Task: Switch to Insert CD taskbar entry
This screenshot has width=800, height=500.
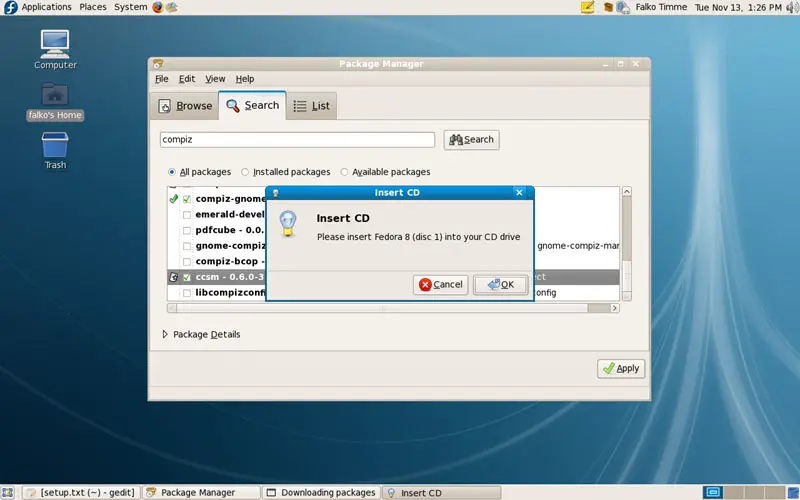Action: point(442,492)
